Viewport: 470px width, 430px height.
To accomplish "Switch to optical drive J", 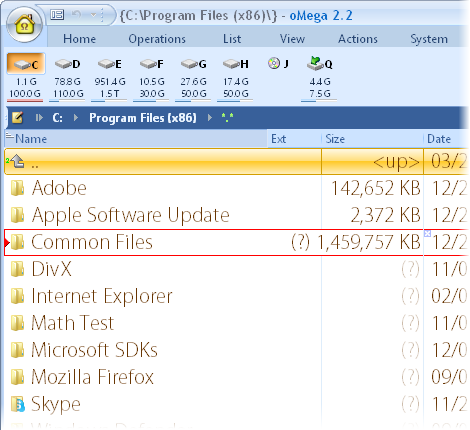I will coord(278,63).
